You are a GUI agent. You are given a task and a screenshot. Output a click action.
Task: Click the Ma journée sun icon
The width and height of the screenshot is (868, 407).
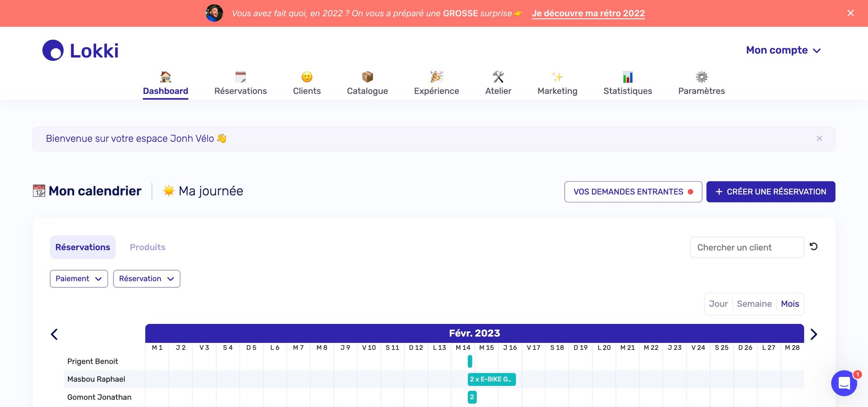click(x=169, y=191)
